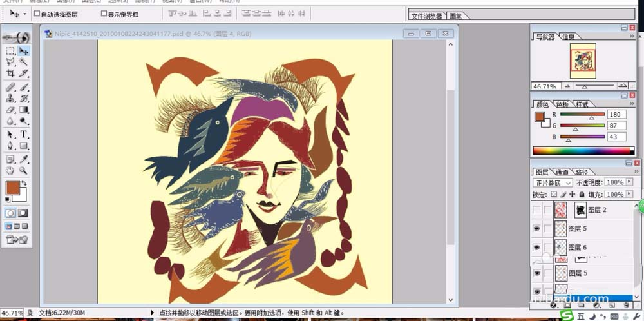The width and height of the screenshot is (644, 321).
Task: Open the 不透明度 opacity slider arrow
Action: click(x=629, y=182)
